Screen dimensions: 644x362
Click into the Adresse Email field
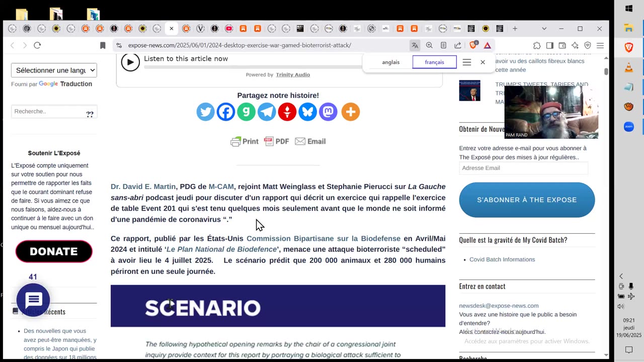coord(523,168)
